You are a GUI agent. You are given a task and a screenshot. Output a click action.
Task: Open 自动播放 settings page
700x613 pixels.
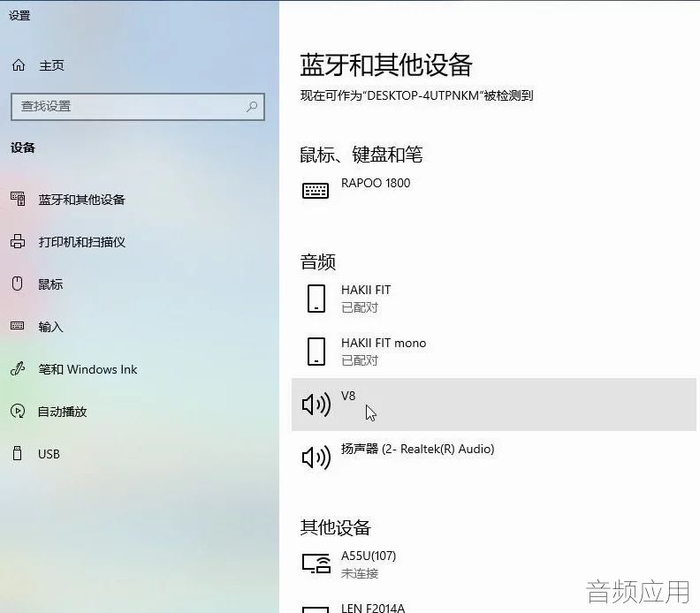[x=63, y=412]
